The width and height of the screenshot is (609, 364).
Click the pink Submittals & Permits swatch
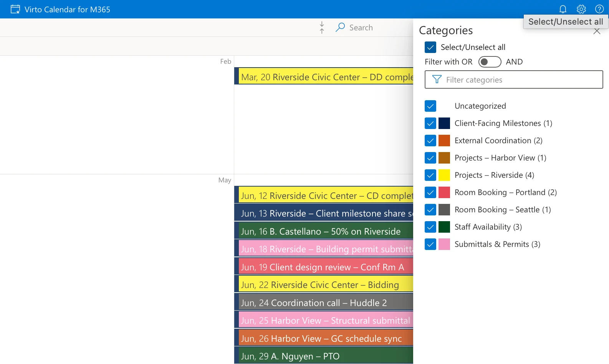(444, 244)
